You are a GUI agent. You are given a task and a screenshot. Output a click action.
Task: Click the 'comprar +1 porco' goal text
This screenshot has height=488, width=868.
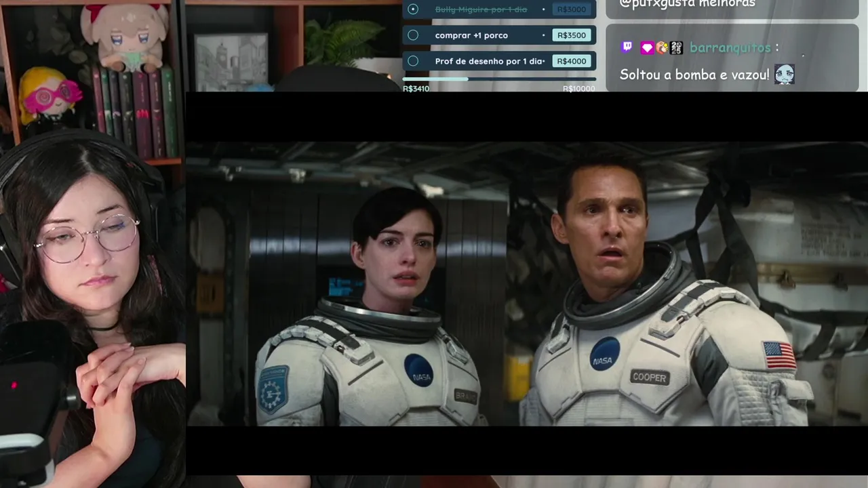[471, 35]
